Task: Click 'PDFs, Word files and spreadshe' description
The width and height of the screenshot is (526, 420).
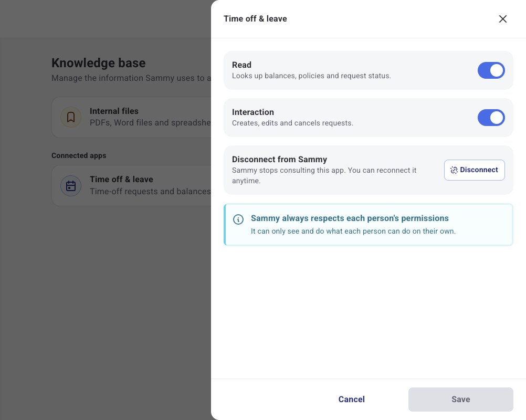Action: click(x=150, y=123)
